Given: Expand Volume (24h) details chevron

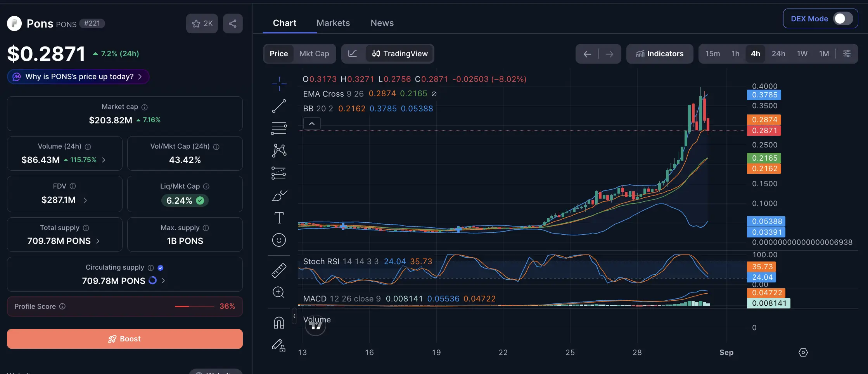Looking at the screenshot, I should coord(104,160).
